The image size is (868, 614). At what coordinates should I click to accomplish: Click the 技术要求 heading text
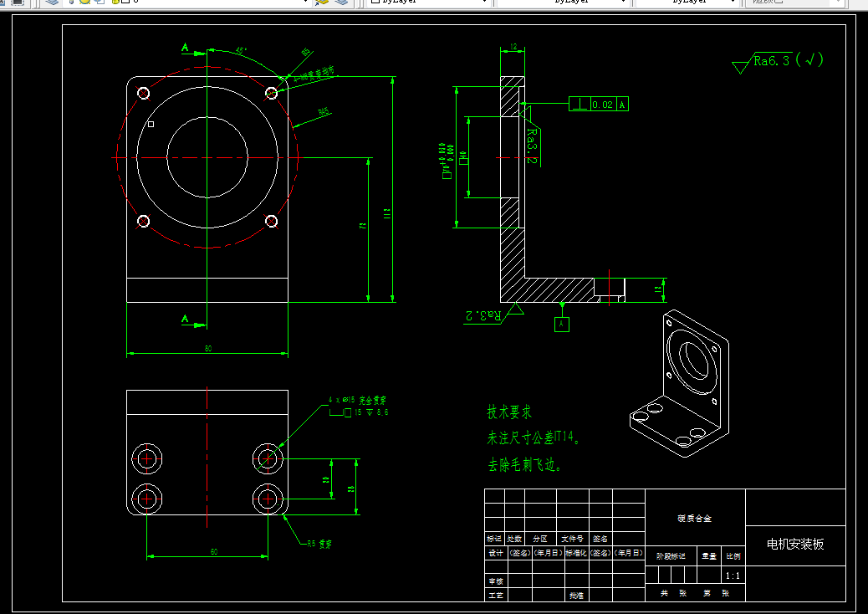(508, 412)
